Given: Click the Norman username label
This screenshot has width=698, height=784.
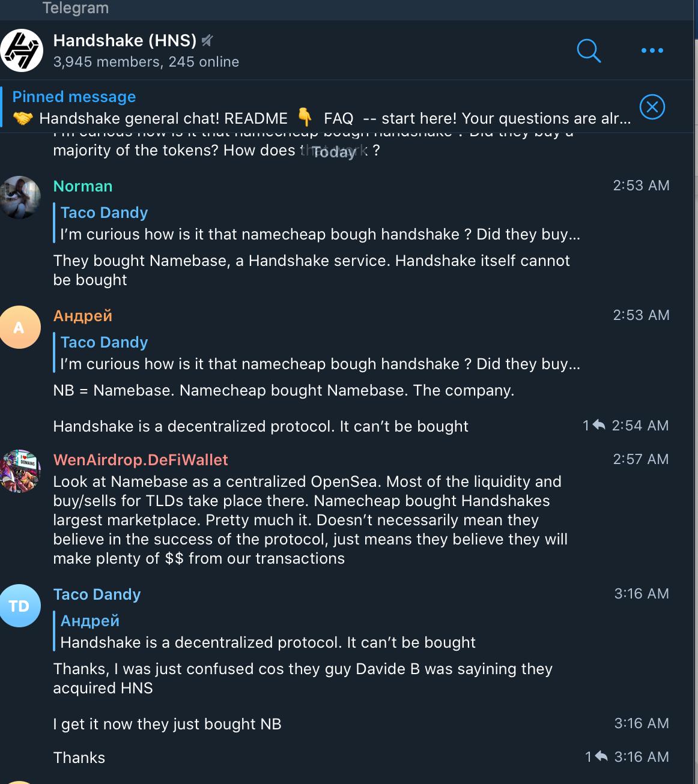Looking at the screenshot, I should point(82,187).
